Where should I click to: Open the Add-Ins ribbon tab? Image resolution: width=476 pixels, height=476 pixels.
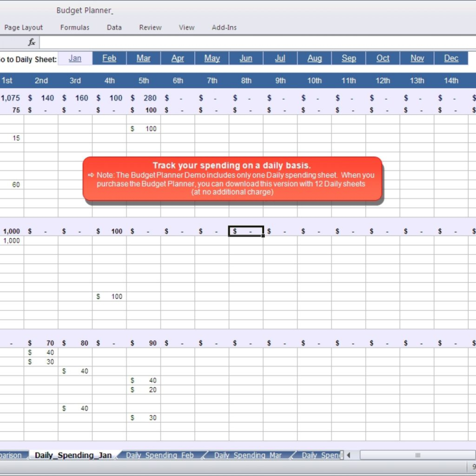point(225,27)
